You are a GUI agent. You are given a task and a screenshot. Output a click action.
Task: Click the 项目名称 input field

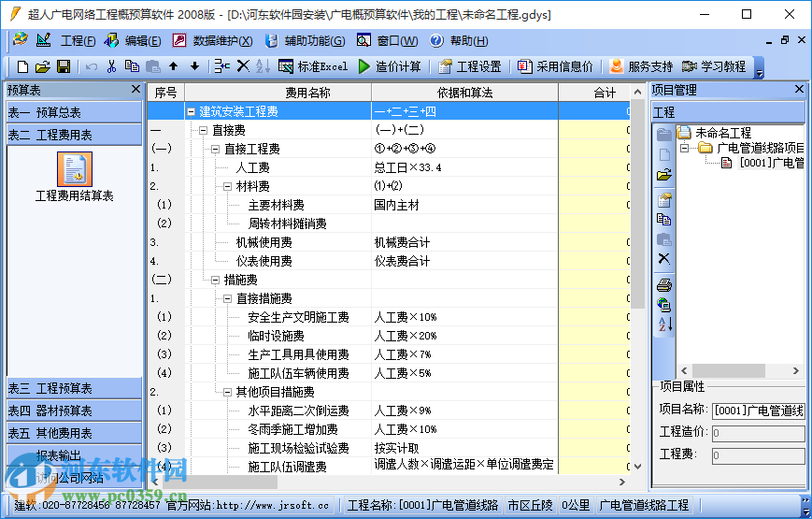758,411
